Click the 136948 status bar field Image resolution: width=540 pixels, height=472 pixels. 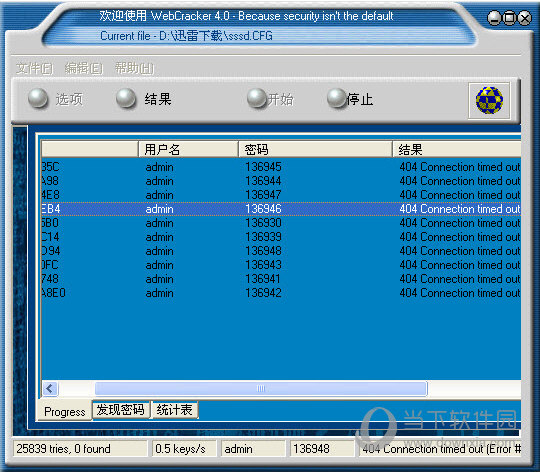coord(322,449)
